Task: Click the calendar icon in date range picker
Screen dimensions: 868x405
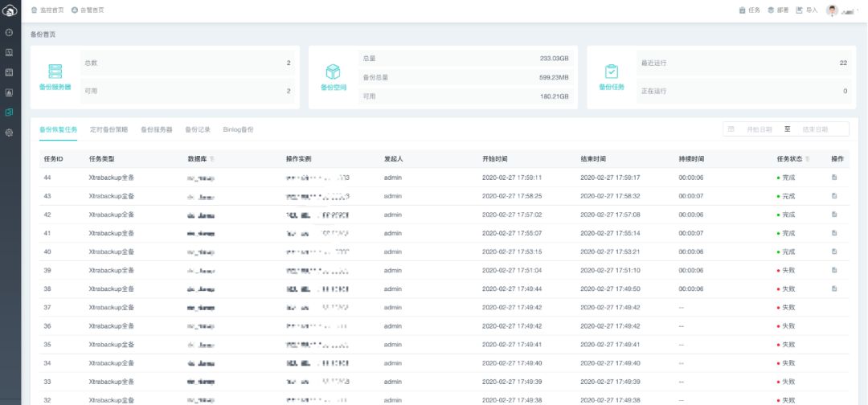Action: point(731,129)
